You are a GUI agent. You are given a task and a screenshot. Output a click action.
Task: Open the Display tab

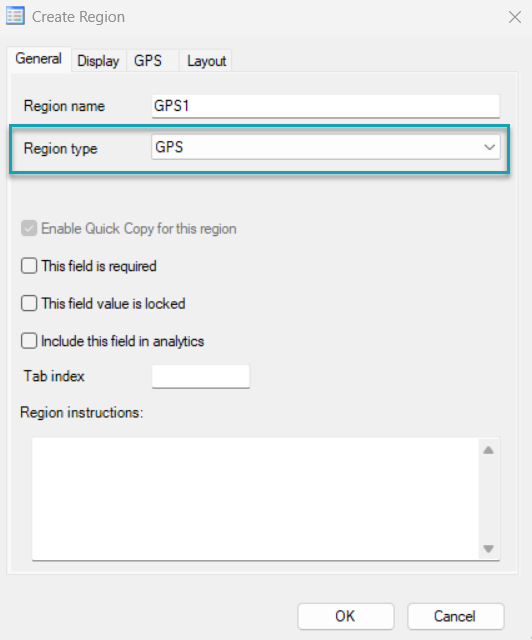98,61
